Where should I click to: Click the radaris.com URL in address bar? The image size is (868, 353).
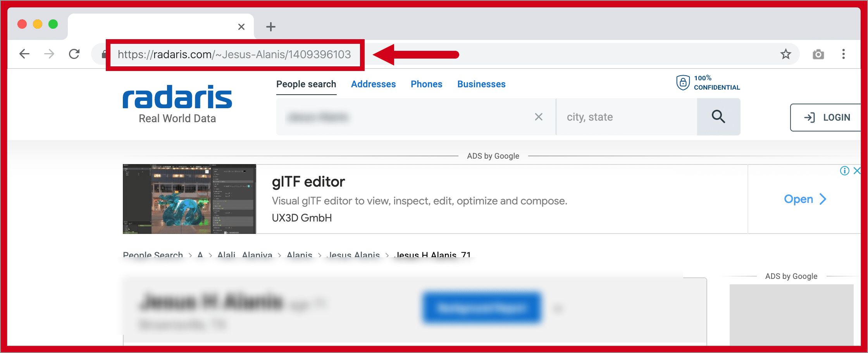click(234, 54)
